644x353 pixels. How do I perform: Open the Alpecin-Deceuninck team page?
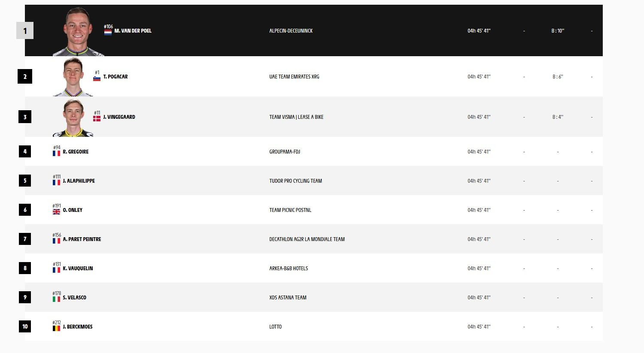[291, 31]
